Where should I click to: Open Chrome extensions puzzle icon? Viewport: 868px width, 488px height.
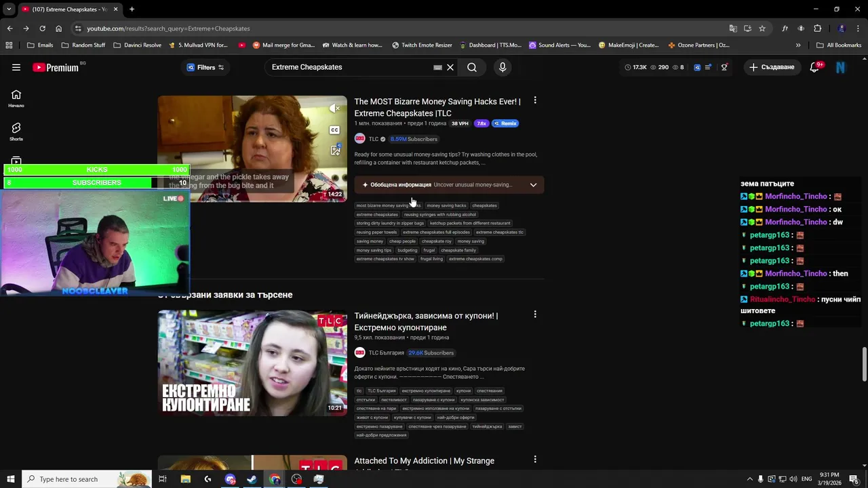pos(817,28)
